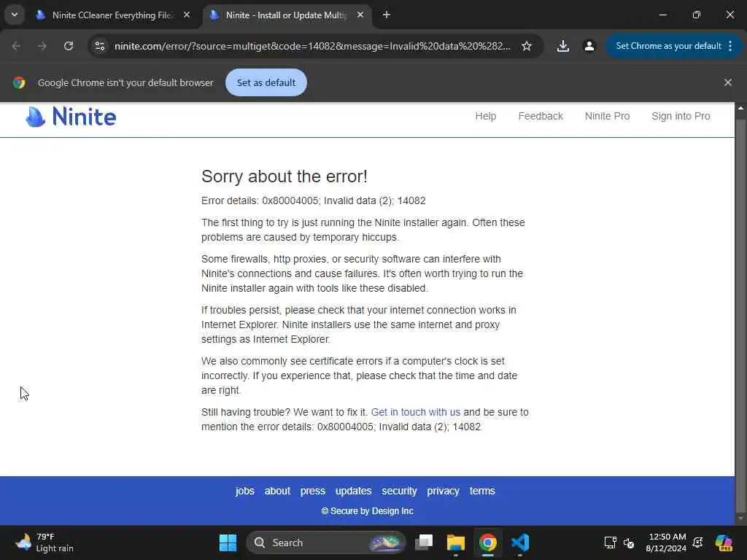Open Chrome downloads icon
Viewport: 747px width, 560px height.
tap(562, 46)
